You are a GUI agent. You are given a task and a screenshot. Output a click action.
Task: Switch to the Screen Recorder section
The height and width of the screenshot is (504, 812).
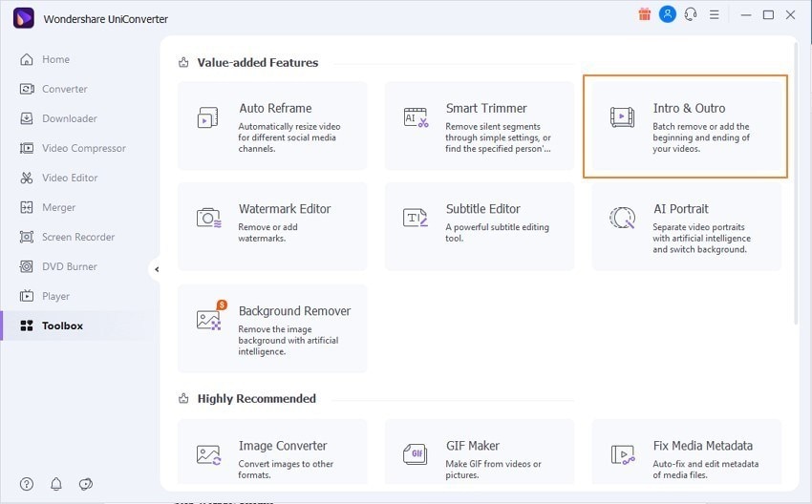click(x=77, y=237)
